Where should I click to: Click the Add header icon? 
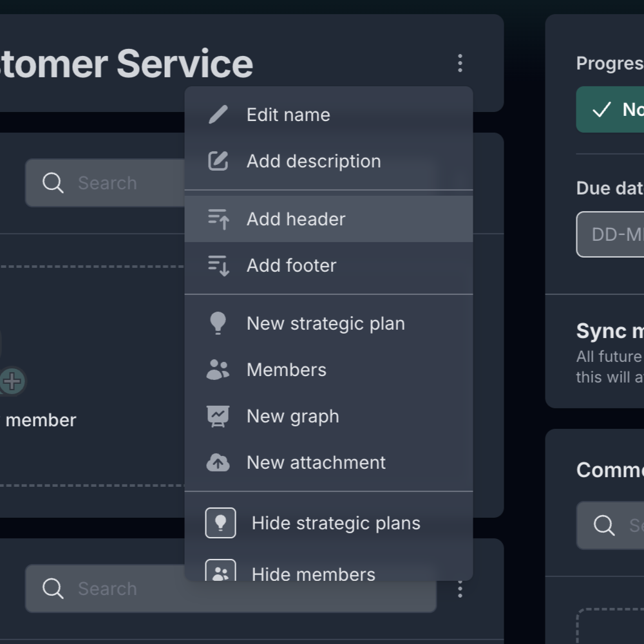coord(218,219)
